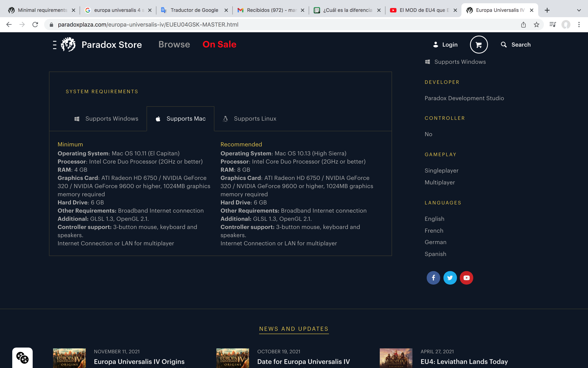Open the YouTube social link
The height and width of the screenshot is (368, 588).
click(x=466, y=278)
